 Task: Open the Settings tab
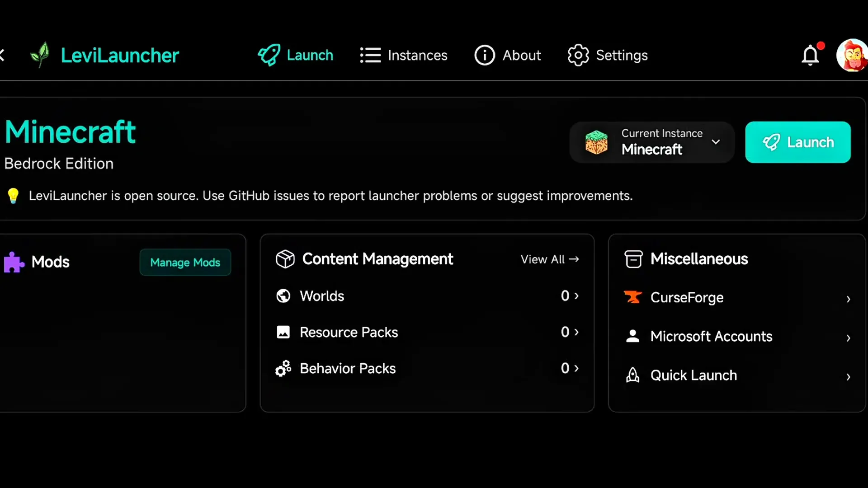coord(608,55)
